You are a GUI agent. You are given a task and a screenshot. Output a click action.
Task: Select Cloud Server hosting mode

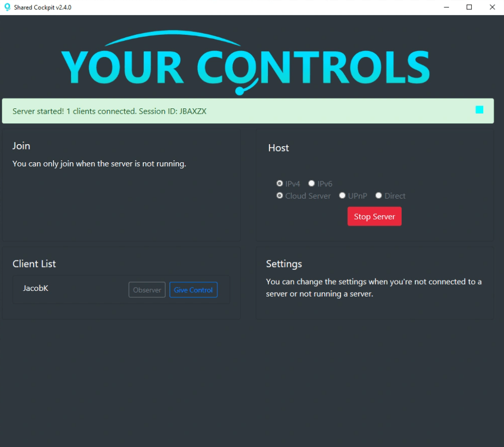(280, 196)
